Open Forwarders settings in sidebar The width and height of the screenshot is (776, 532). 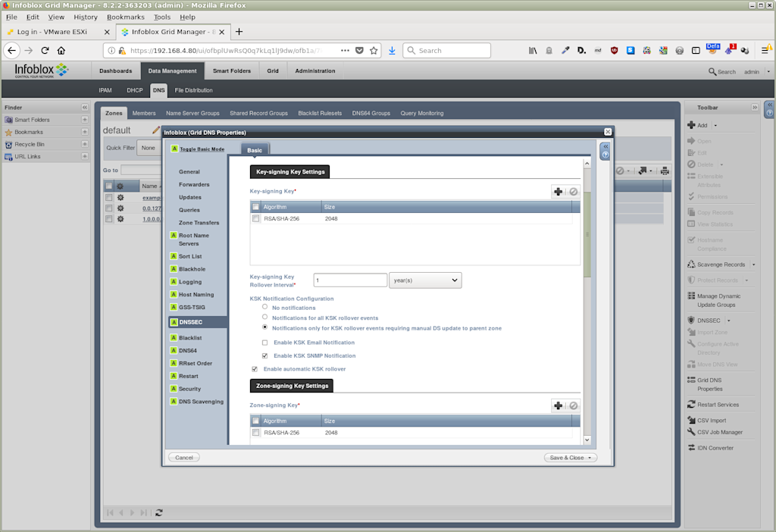[x=194, y=185]
